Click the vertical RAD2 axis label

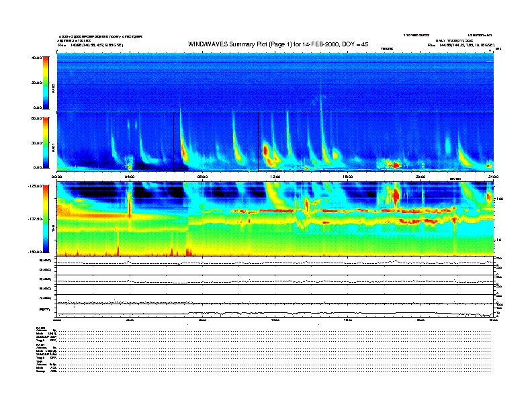tap(54, 89)
